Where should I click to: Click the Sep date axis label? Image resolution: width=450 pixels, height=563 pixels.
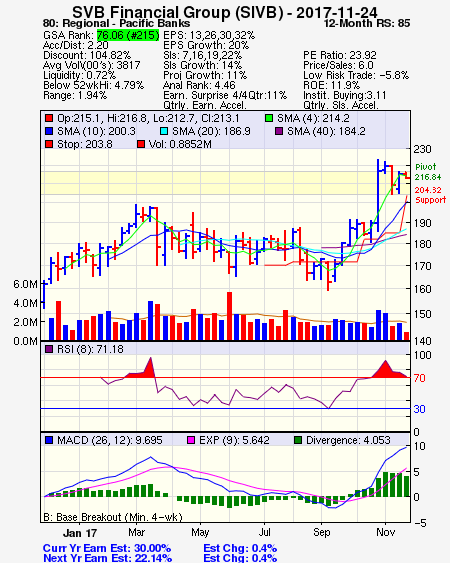(321, 532)
